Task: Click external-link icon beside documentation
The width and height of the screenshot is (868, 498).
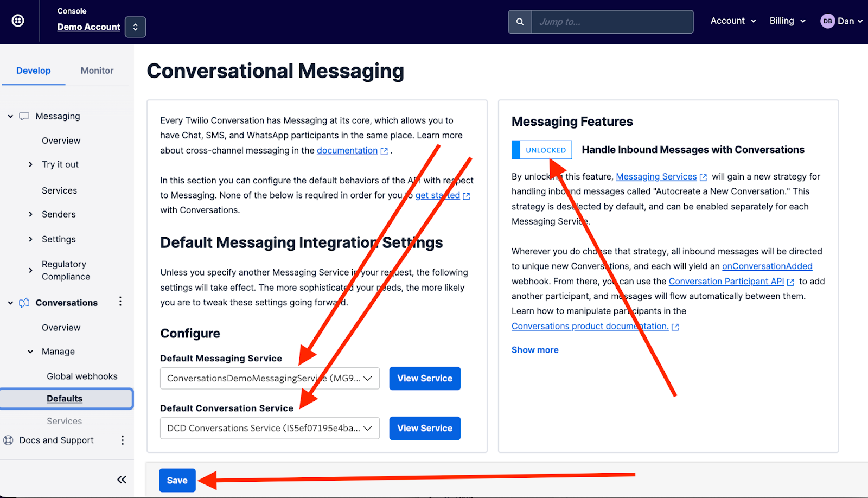Action: click(x=384, y=151)
